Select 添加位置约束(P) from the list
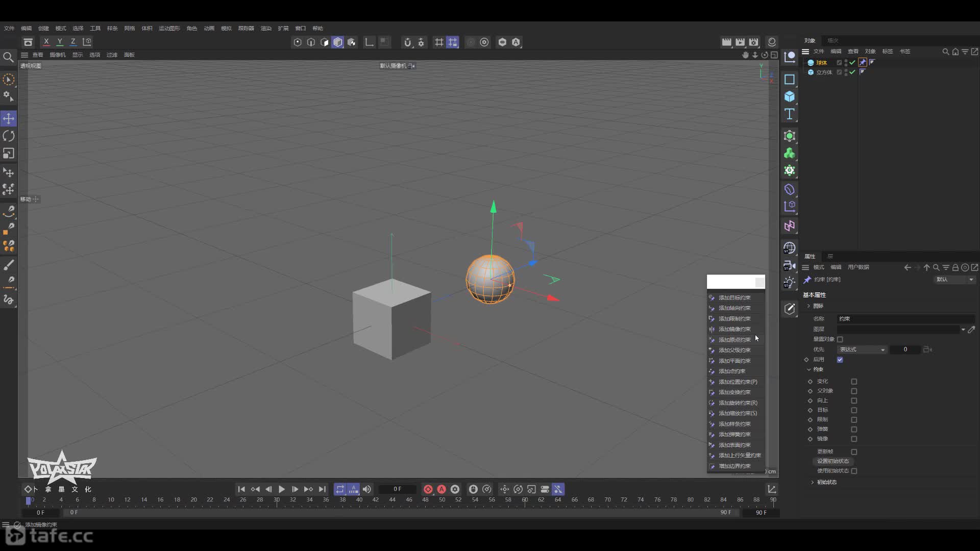Screen dimensions: 980x551 736,382
